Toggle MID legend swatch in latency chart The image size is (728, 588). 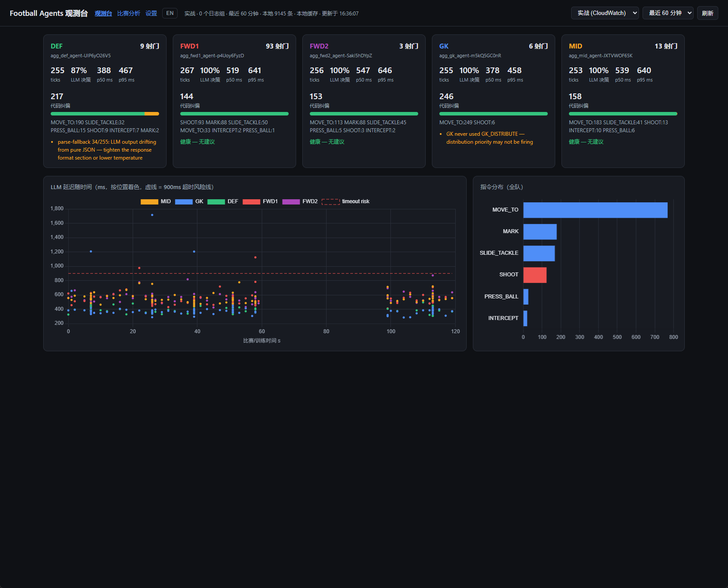pyautogui.click(x=149, y=201)
